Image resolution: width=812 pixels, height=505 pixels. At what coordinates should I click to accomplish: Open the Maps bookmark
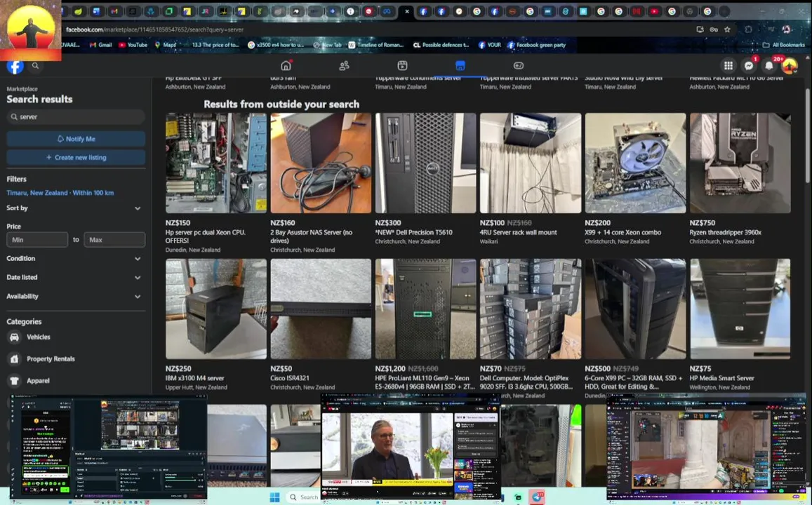165,45
